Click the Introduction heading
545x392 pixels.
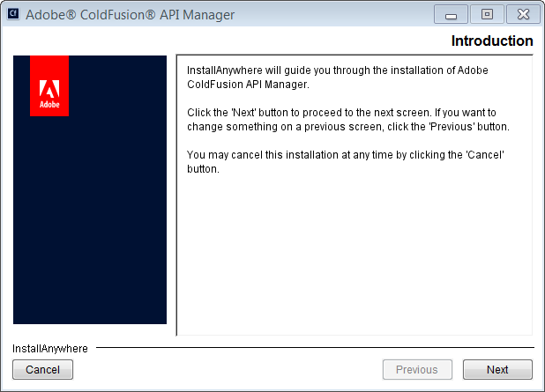coord(491,41)
